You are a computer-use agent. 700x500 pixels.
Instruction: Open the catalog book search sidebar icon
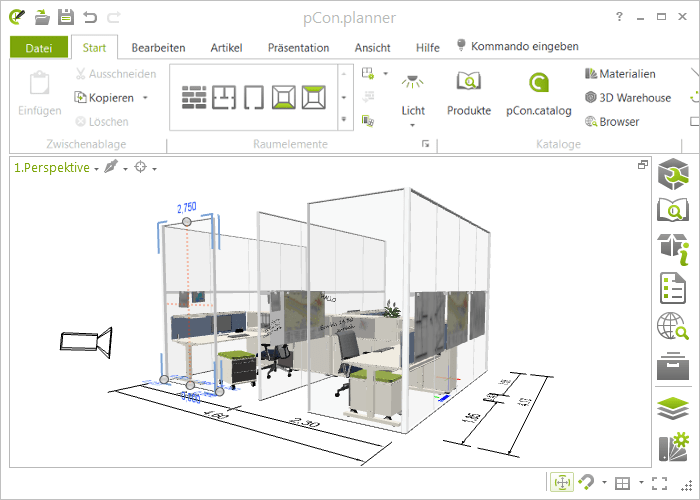click(673, 210)
